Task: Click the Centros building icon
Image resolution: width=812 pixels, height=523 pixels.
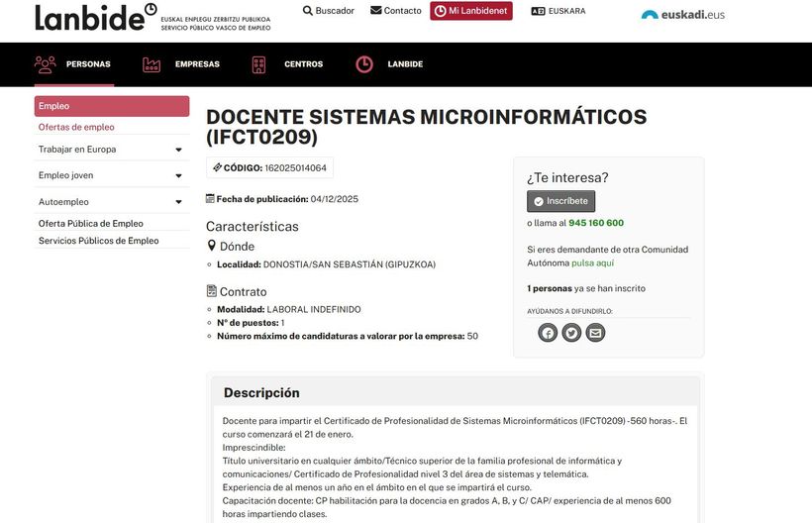Action: pos(259,64)
